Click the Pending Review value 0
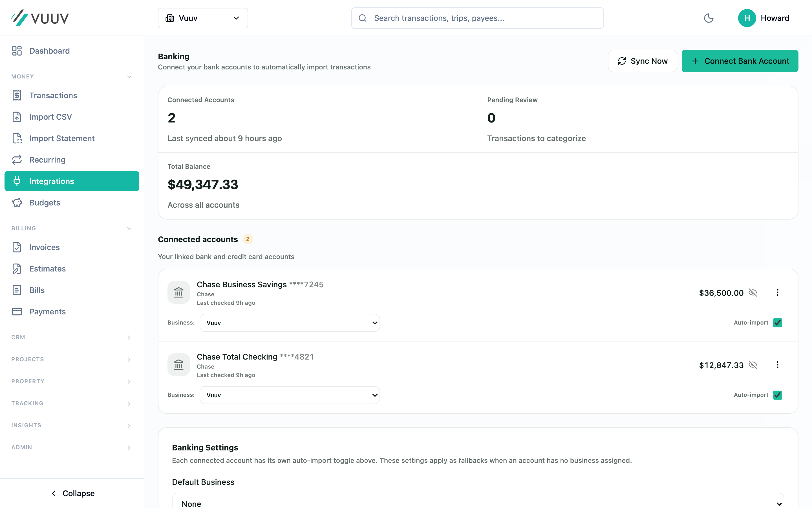The width and height of the screenshot is (812, 508). pos(491,118)
